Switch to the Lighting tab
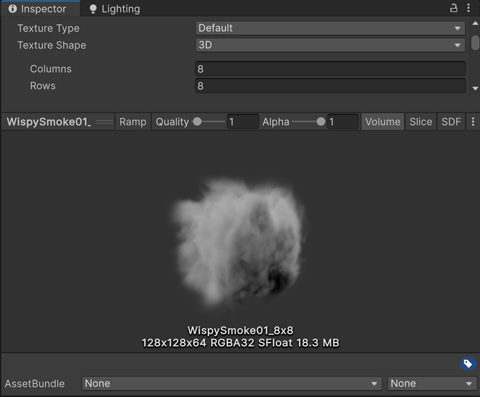Viewport: 480px width, 397px height. [x=115, y=9]
